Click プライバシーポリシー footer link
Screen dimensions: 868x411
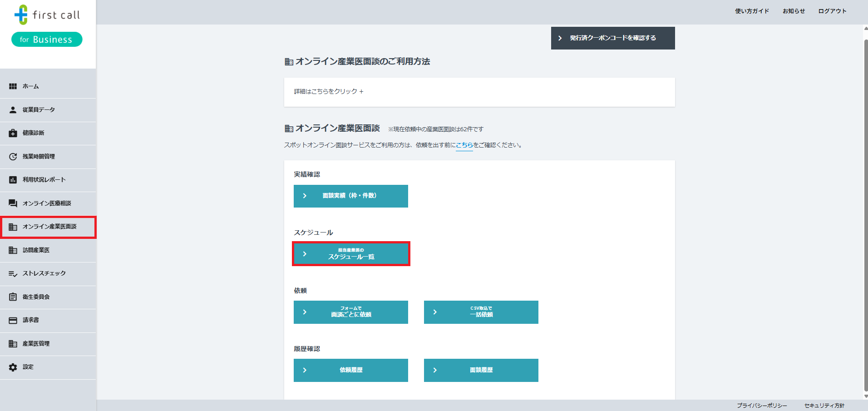pyautogui.click(x=762, y=406)
